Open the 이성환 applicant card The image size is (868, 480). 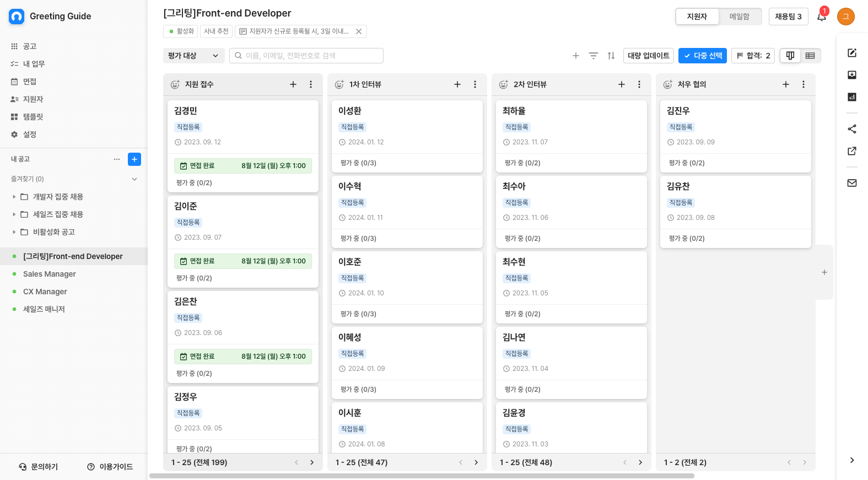click(x=407, y=136)
